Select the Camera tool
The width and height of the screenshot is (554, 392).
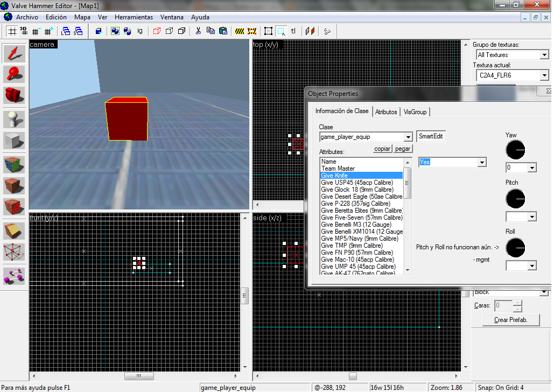click(x=14, y=95)
